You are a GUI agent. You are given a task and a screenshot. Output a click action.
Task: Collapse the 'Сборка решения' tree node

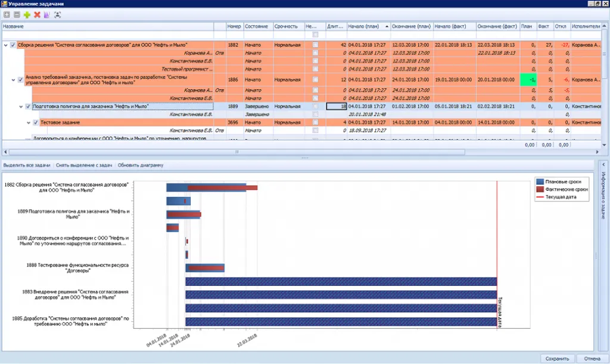tap(6, 45)
